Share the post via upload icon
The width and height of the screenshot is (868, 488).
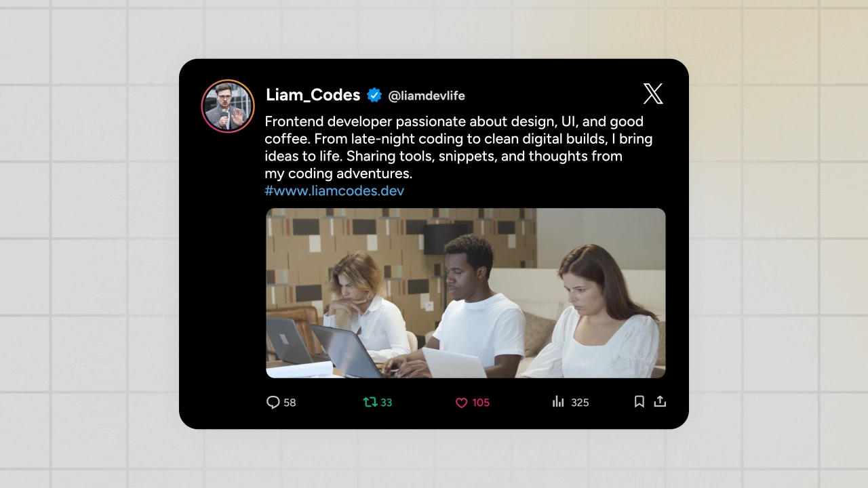click(660, 402)
